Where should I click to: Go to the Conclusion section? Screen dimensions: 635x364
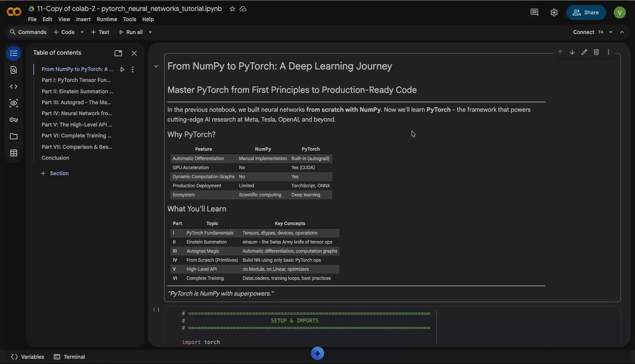55,158
